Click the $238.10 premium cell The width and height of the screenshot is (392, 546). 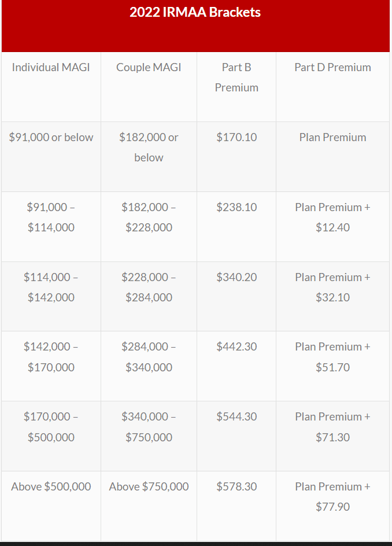(236, 207)
